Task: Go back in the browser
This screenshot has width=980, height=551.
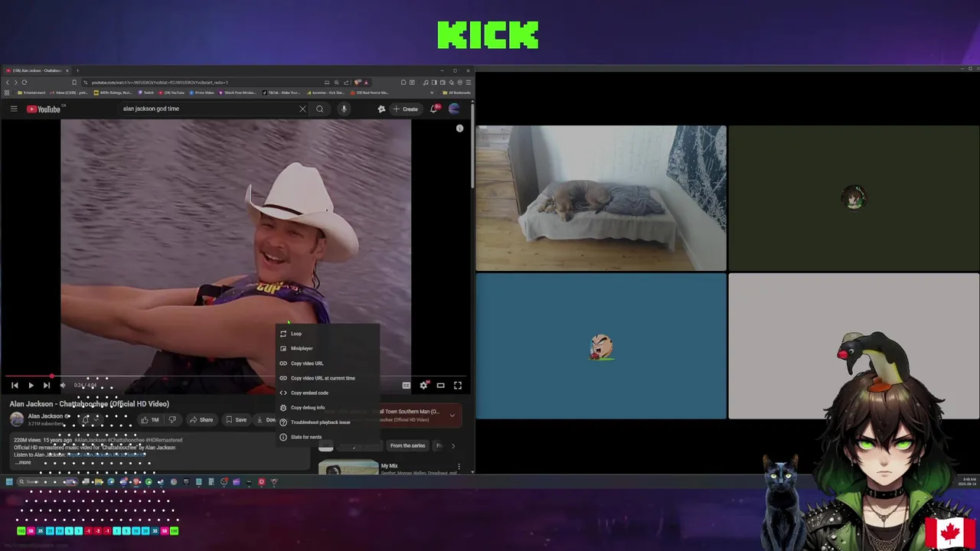Action: coord(8,82)
